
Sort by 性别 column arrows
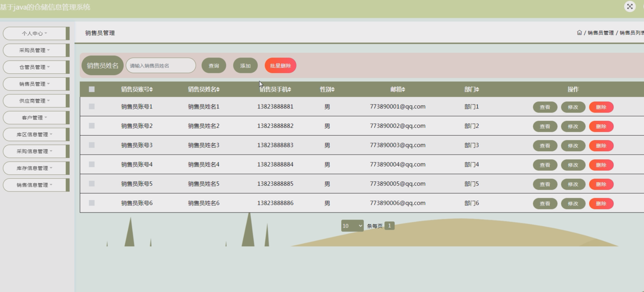point(333,90)
